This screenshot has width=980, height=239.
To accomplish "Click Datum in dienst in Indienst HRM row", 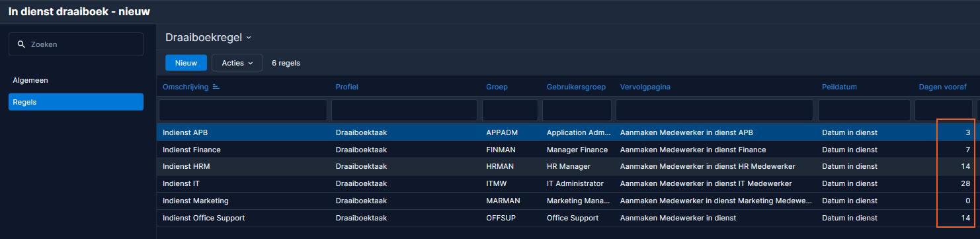I will click(x=850, y=167).
